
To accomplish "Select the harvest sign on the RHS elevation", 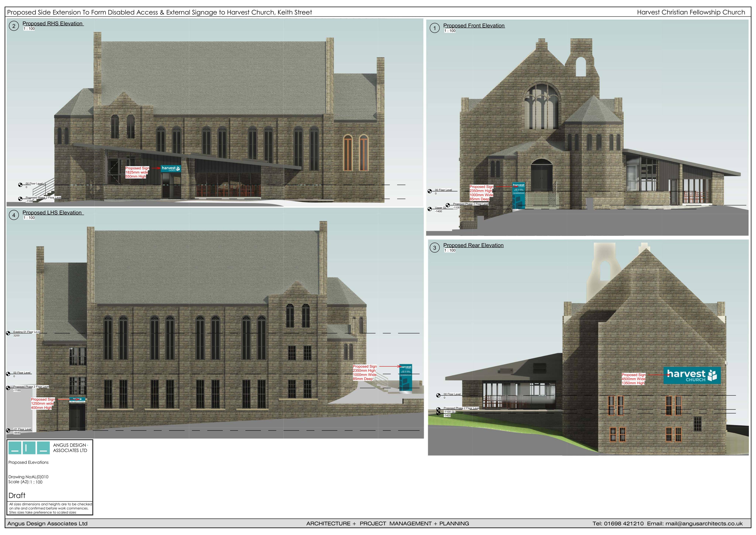I will pyautogui.click(x=171, y=169).
